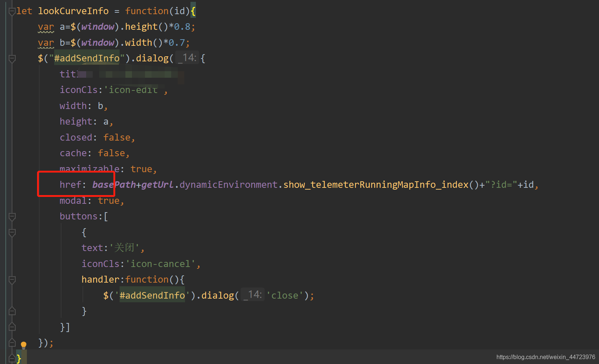Click fold end marker beside the }] line
Image resolution: width=599 pixels, height=364 pixels.
(x=12, y=327)
